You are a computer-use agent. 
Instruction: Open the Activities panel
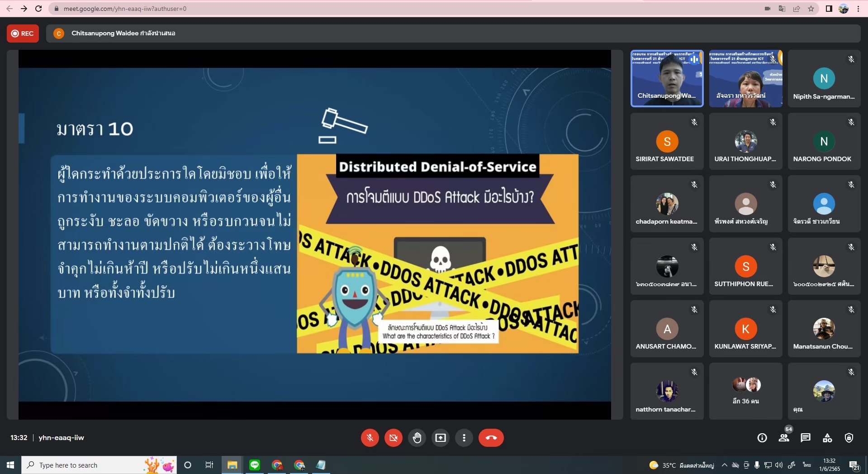[827, 438]
